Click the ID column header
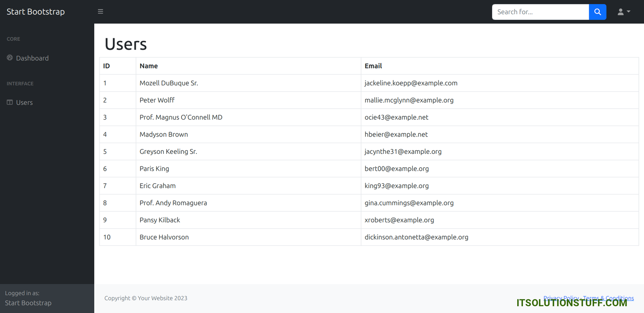This screenshot has height=313, width=644. point(106,66)
